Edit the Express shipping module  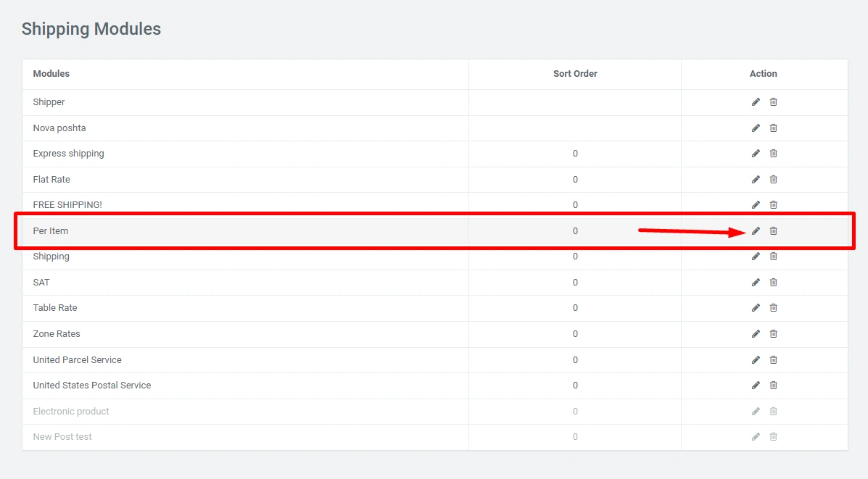pos(756,154)
